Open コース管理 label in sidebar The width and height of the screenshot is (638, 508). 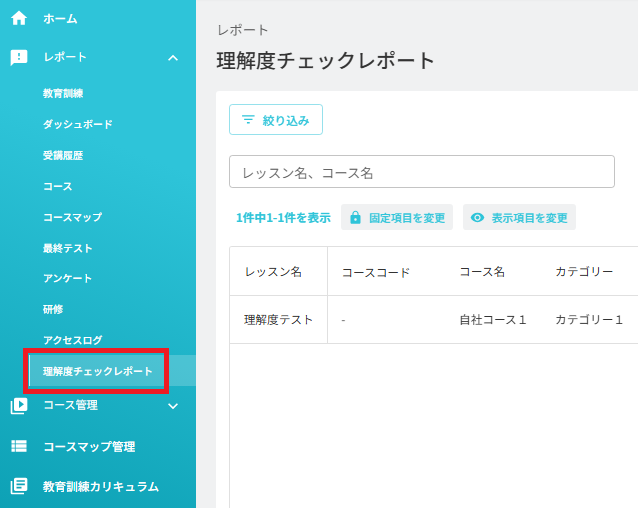pyautogui.click(x=70, y=405)
